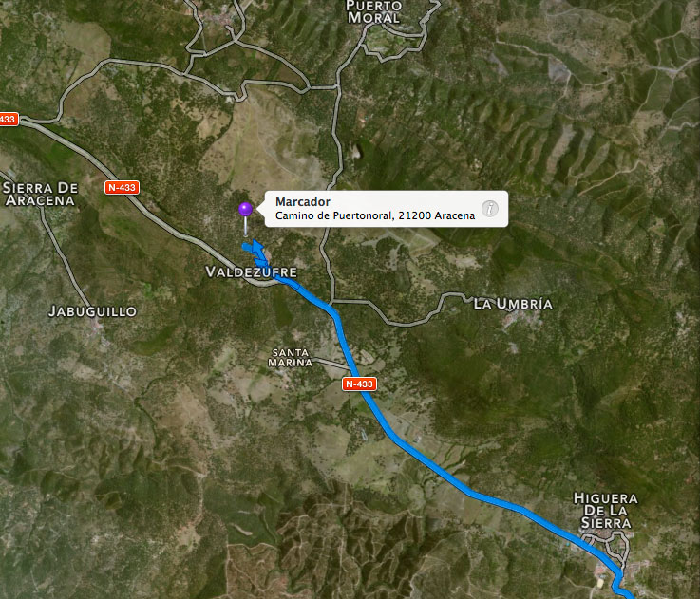
Task: Click the road junction west of La Umbría
Action: pos(332,302)
